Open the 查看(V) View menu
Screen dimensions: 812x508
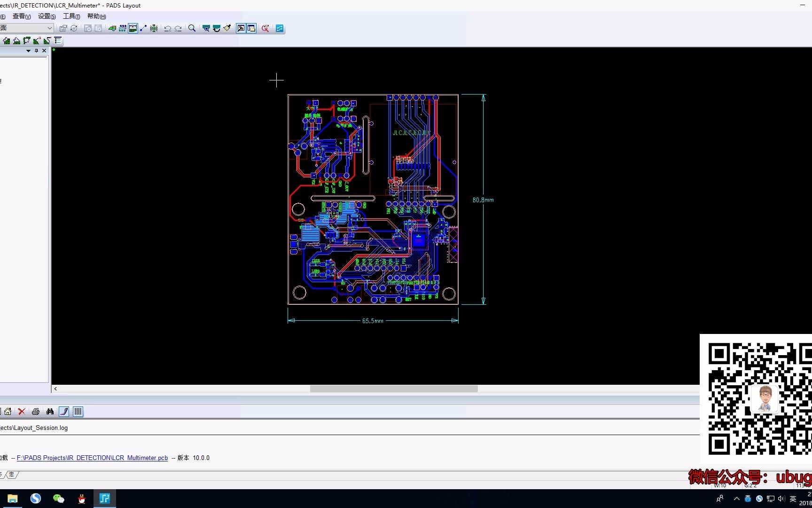click(x=22, y=16)
